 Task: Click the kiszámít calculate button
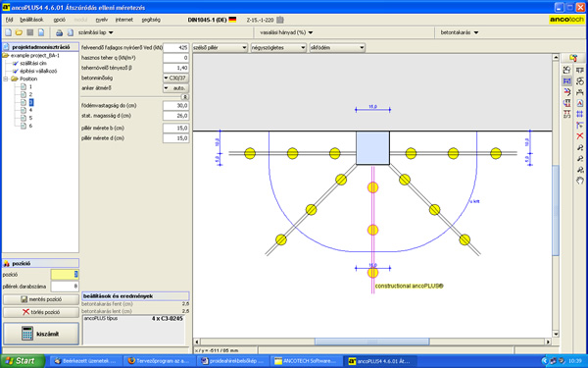coord(41,334)
